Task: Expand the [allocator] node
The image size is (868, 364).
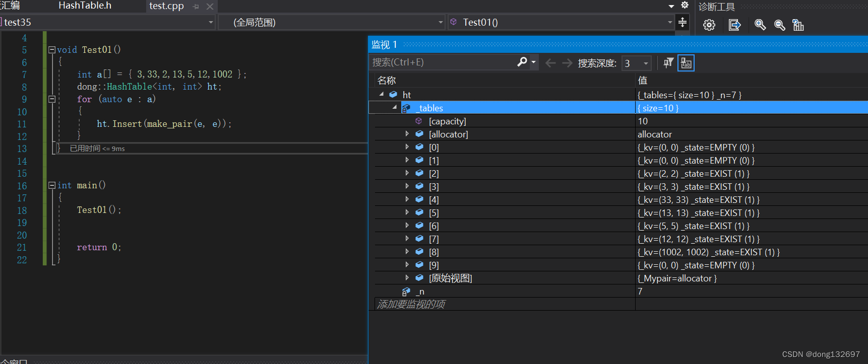Action: (407, 134)
